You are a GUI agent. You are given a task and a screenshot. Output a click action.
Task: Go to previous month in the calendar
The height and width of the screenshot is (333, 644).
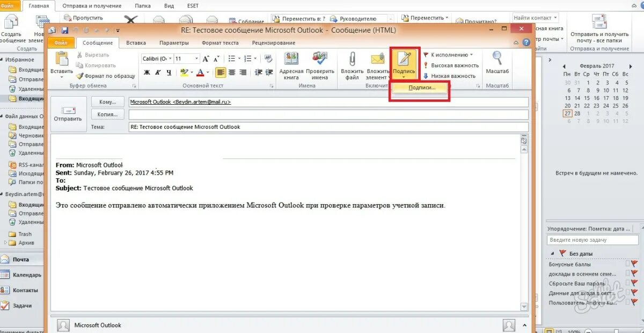click(x=564, y=66)
